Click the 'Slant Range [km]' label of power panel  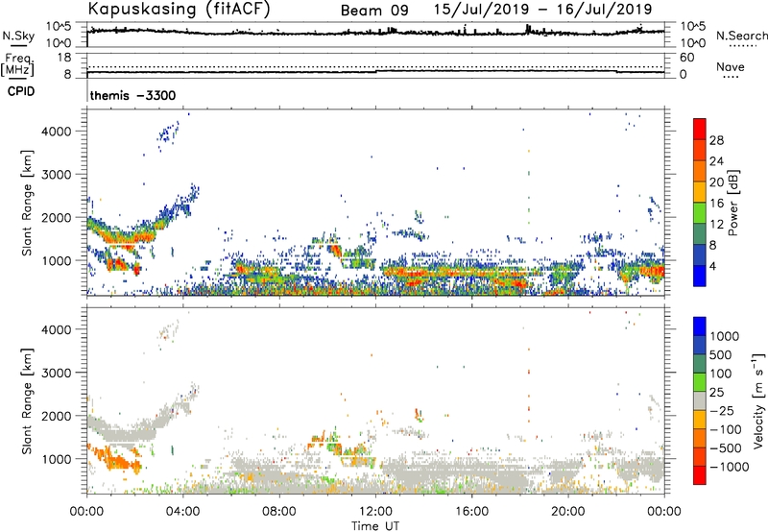click(x=27, y=203)
